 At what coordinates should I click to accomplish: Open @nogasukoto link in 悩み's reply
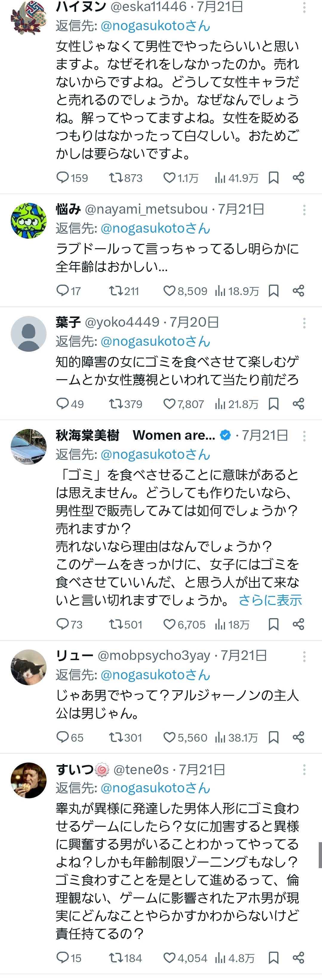[156, 228]
